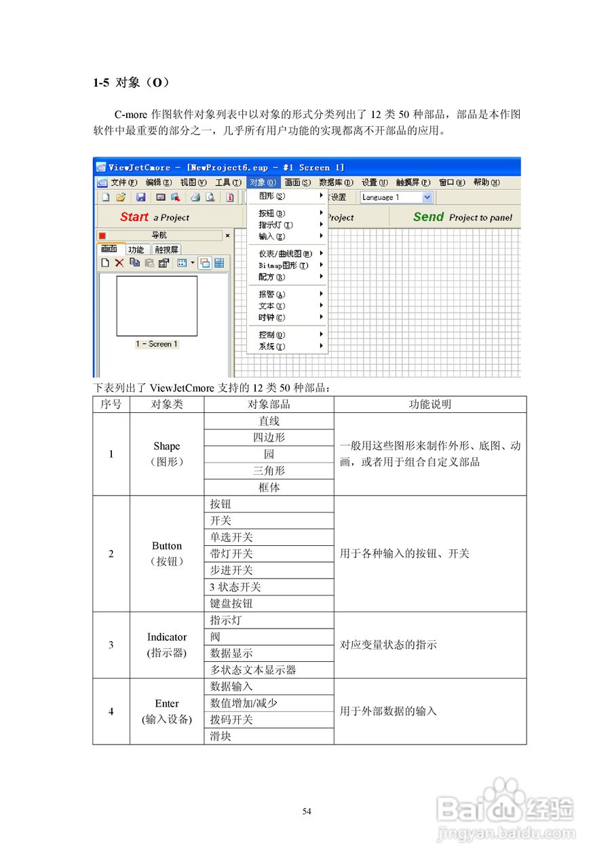Open screen properties via the properties icon
614x868 pixels.
tap(164, 262)
